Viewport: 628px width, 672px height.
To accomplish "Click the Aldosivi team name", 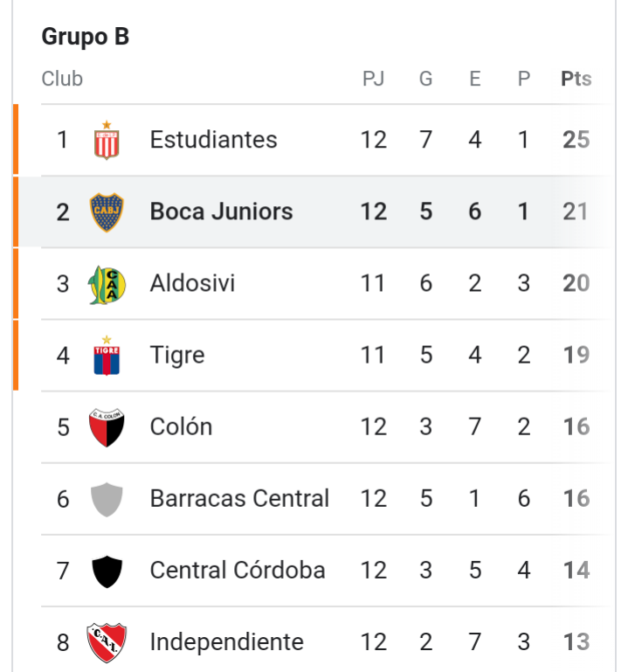I will [x=192, y=283].
